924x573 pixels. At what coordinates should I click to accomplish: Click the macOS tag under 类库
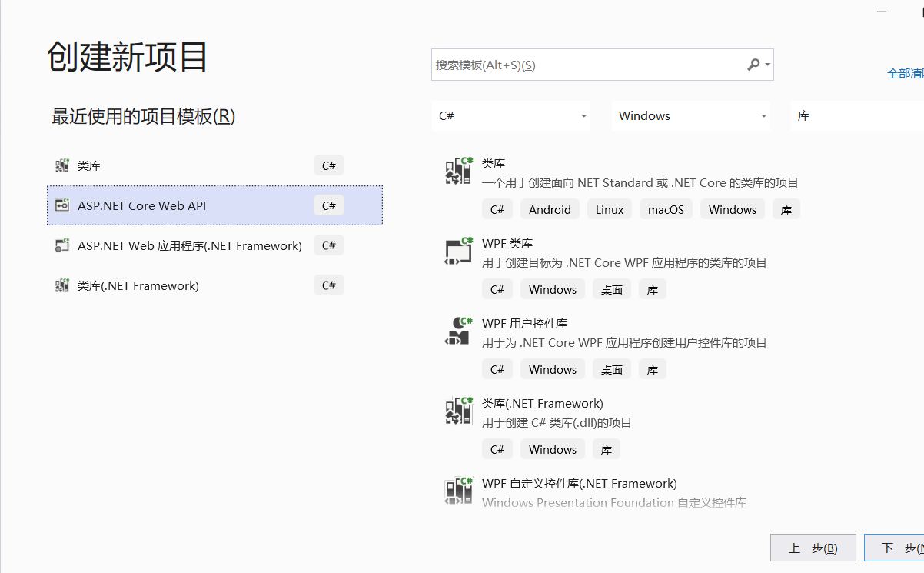tap(666, 209)
